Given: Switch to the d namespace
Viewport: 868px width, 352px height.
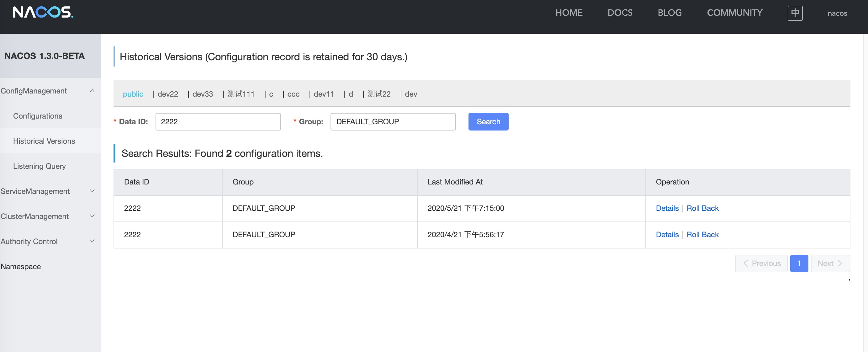Looking at the screenshot, I should 351,94.
